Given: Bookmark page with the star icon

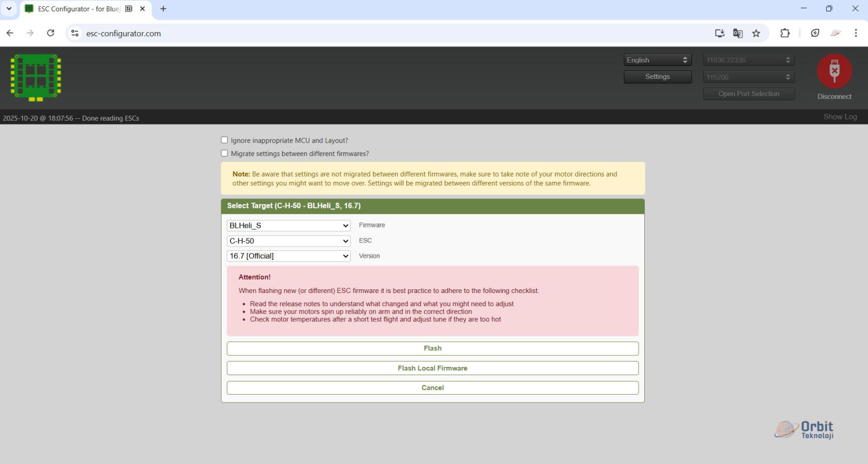Looking at the screenshot, I should [x=756, y=33].
